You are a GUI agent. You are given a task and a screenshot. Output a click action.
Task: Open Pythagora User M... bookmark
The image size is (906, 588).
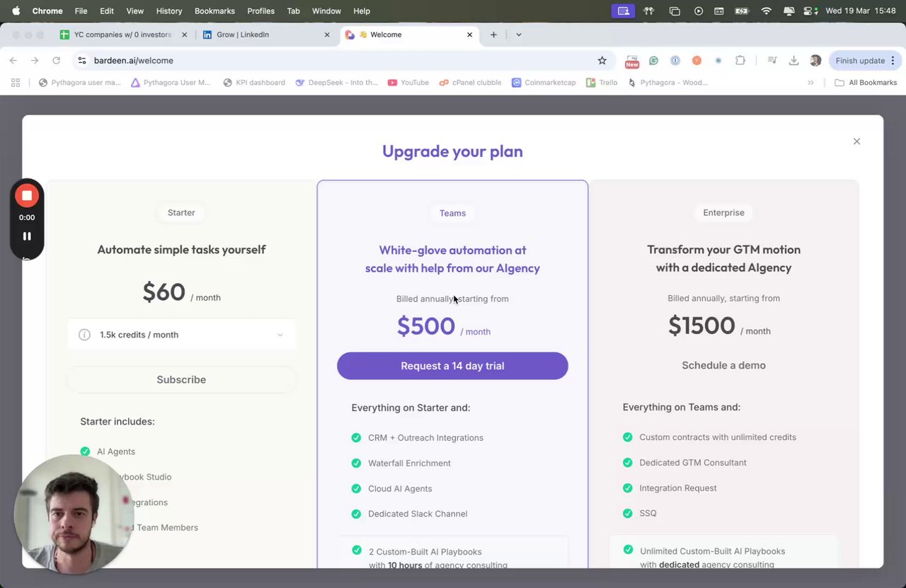(x=171, y=83)
